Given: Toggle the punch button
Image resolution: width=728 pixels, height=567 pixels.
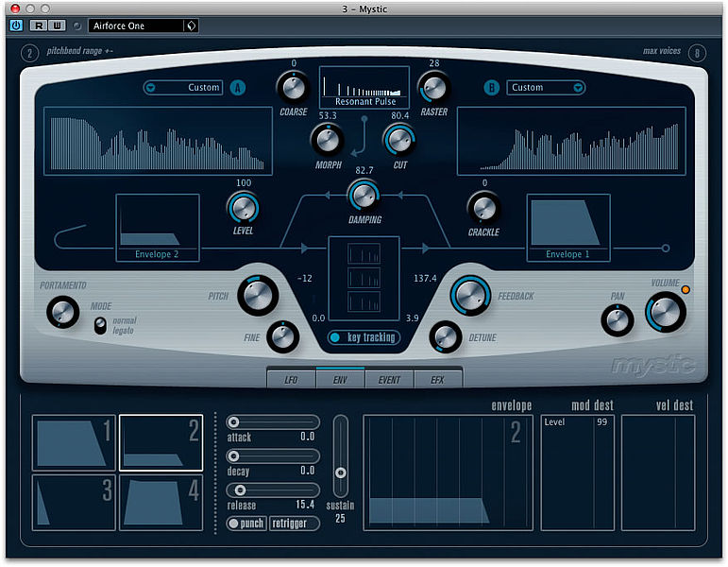Looking at the screenshot, I should 246,524.
